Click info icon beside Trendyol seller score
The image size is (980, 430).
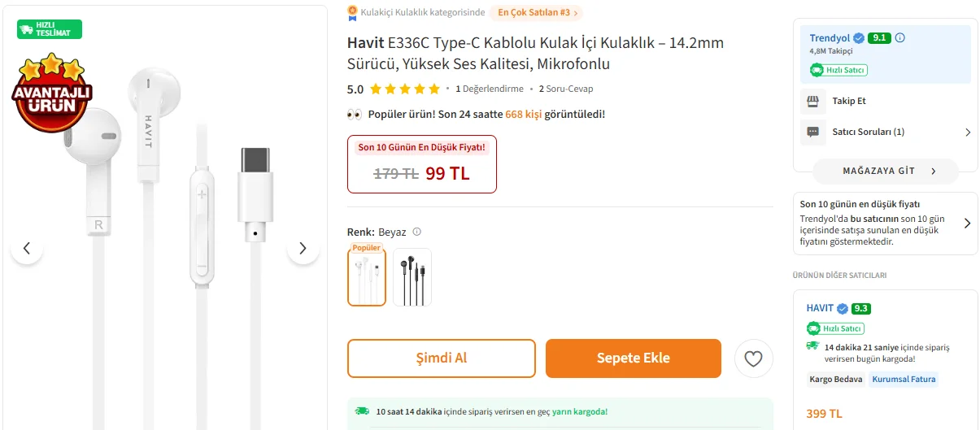point(900,38)
